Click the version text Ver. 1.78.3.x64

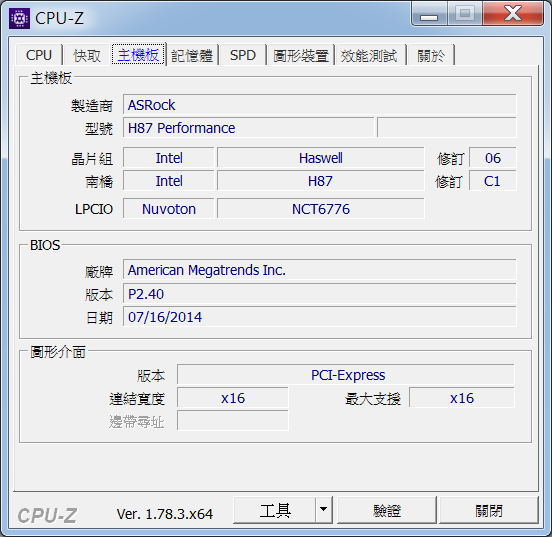pyautogui.click(x=165, y=514)
